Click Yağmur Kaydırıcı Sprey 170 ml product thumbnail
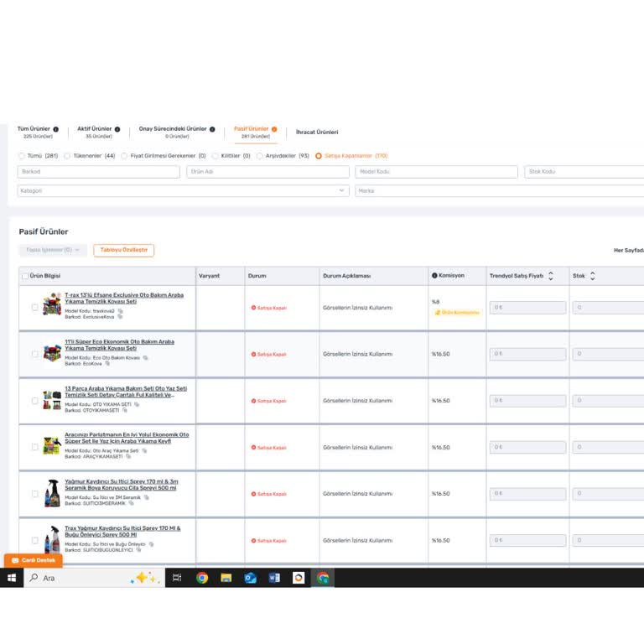 (52, 493)
